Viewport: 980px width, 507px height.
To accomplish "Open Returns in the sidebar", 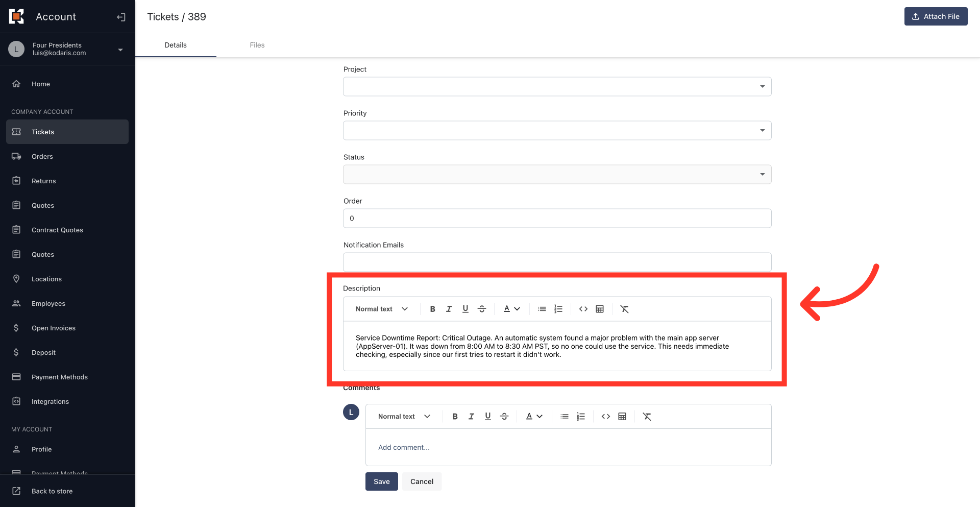I will (x=67, y=181).
